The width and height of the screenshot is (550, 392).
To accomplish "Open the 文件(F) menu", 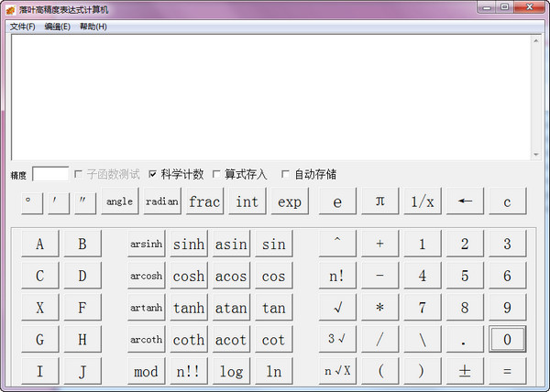I will (x=22, y=27).
